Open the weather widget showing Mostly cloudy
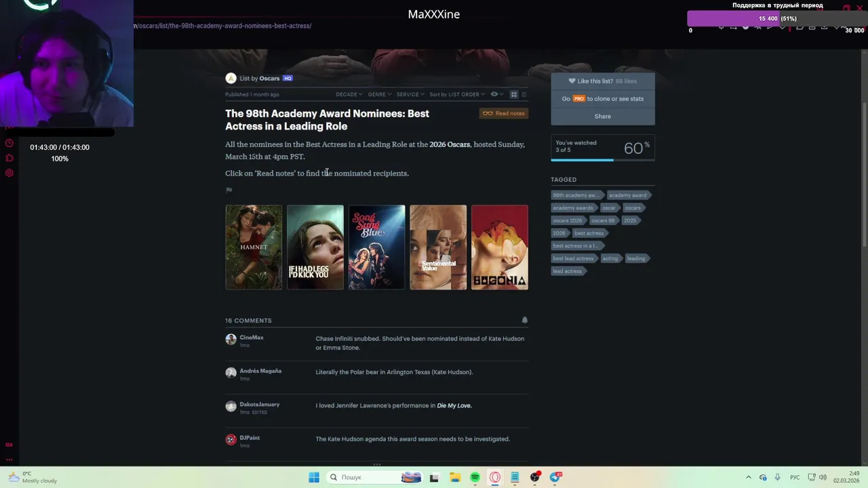Screen dimensions: 868x488 31,477
